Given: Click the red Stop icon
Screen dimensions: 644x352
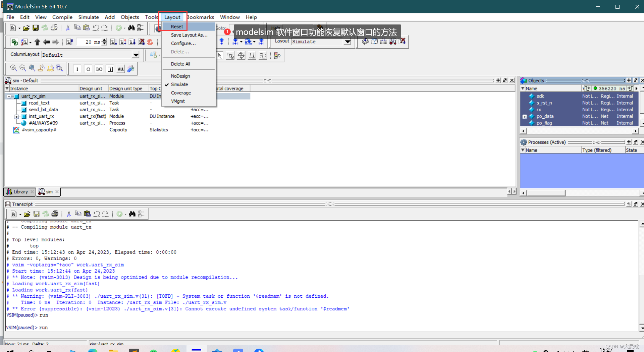Looking at the screenshot, I should pos(150,42).
